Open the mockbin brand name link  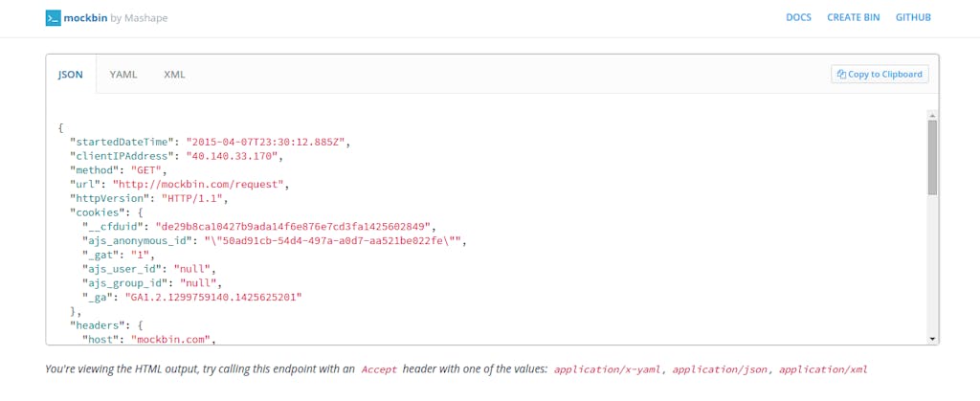click(83, 17)
